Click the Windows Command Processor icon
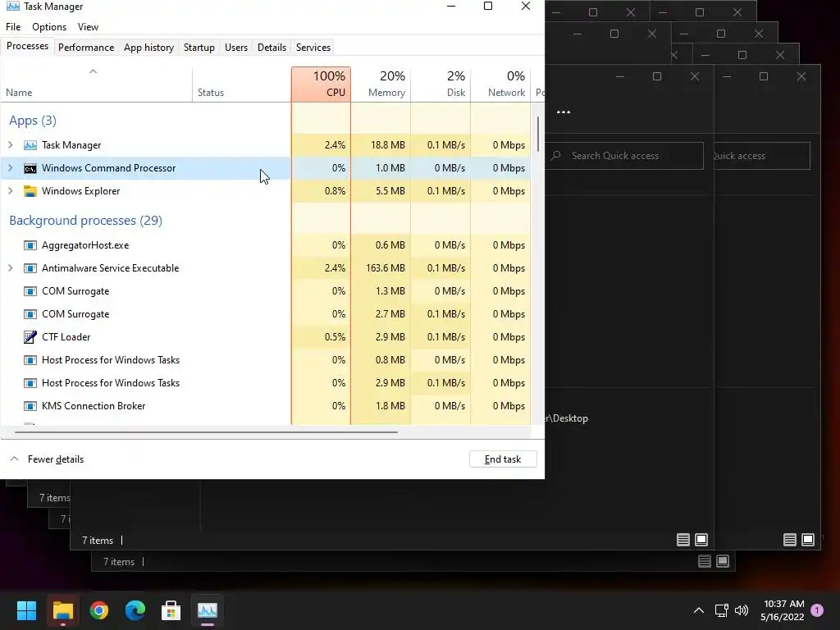This screenshot has width=840, height=630. pos(30,168)
